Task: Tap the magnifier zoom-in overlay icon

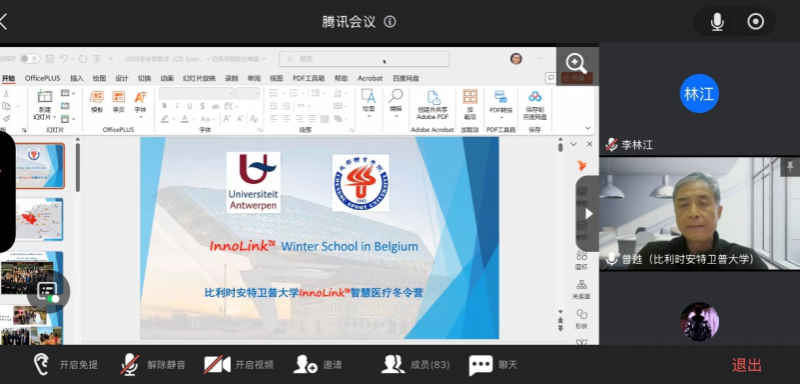Action: pyautogui.click(x=576, y=63)
